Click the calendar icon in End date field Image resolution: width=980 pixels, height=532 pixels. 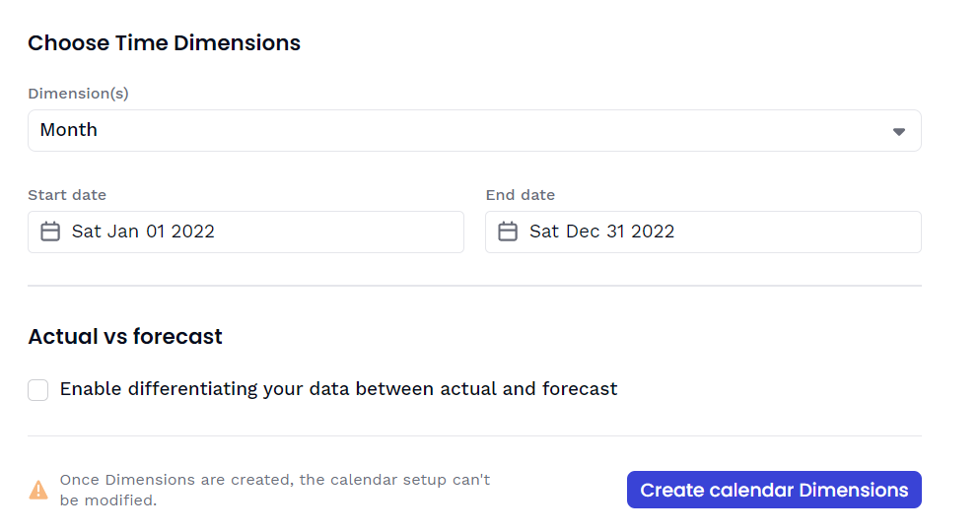point(508,232)
